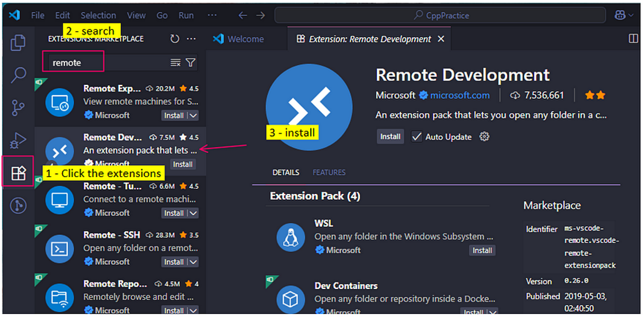
Task: Install the Remote Explorer extension
Action: (174, 115)
